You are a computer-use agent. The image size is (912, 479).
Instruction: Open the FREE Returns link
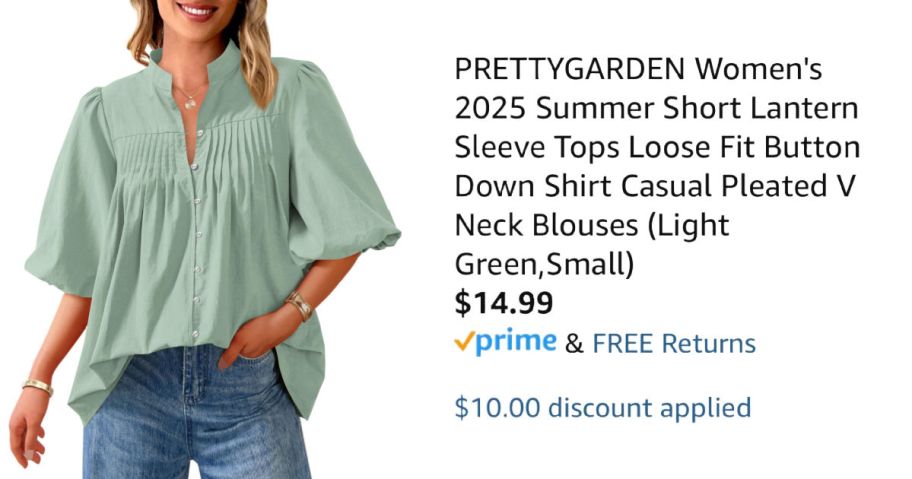tap(674, 344)
